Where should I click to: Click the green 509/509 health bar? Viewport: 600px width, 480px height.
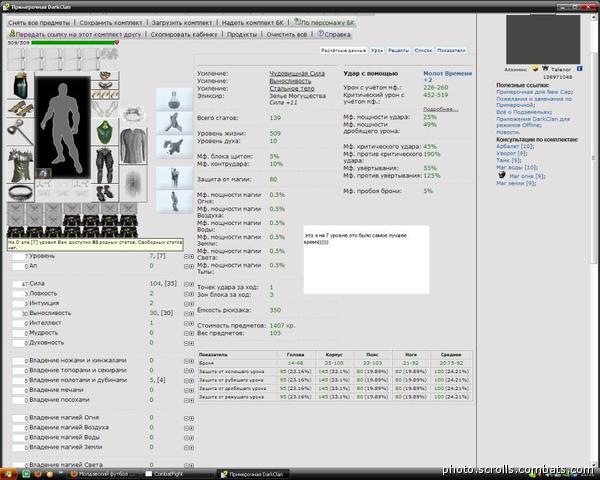pyautogui.click(x=73, y=43)
